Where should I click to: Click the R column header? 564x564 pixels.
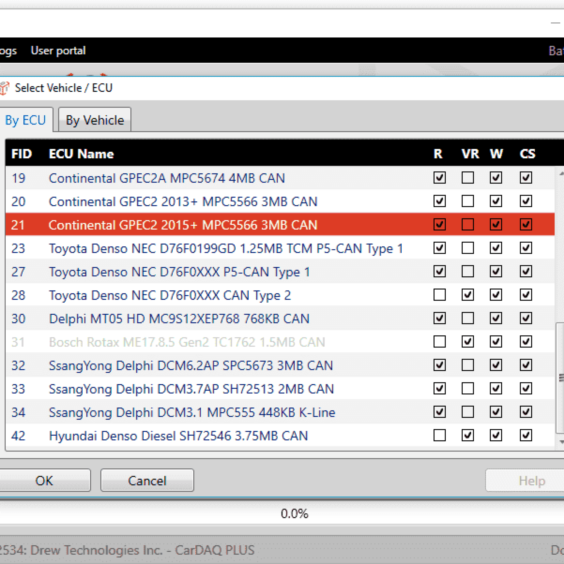tap(438, 154)
